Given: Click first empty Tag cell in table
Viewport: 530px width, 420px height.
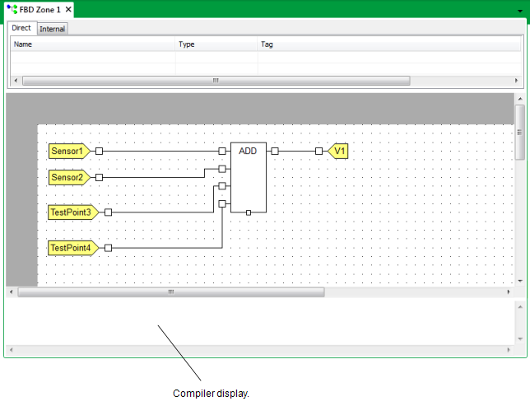Looking at the screenshot, I should click(x=389, y=57).
